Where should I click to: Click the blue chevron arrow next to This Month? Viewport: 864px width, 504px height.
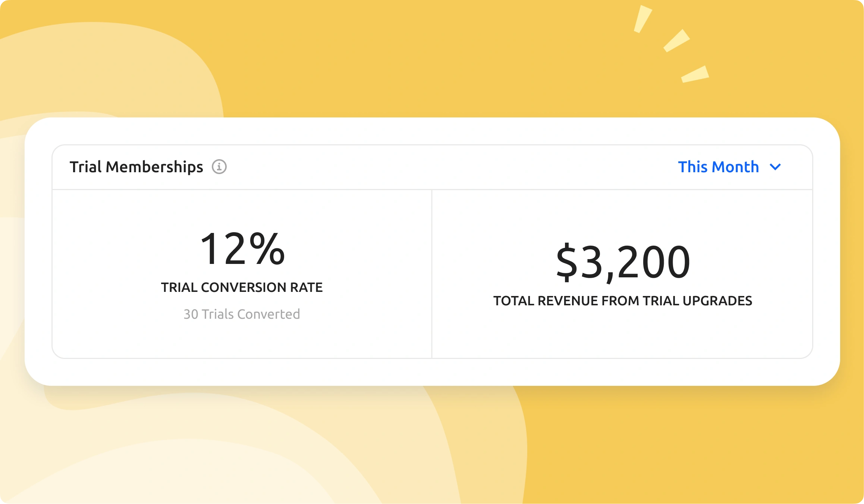(x=775, y=167)
